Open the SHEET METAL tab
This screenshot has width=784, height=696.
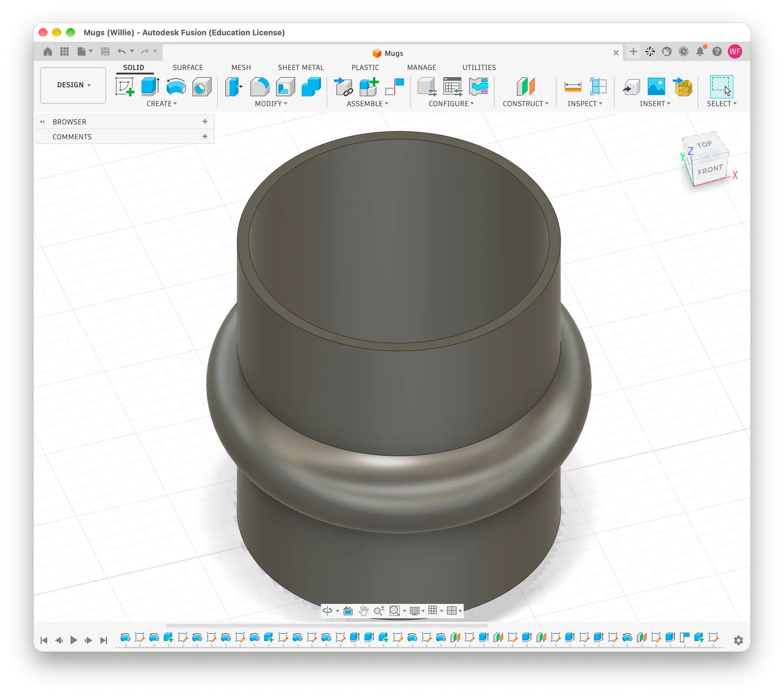[301, 68]
